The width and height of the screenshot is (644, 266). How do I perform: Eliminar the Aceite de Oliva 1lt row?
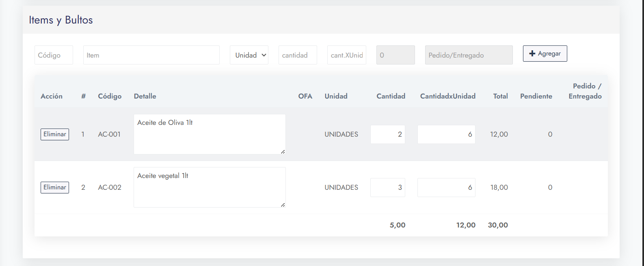pos(55,134)
